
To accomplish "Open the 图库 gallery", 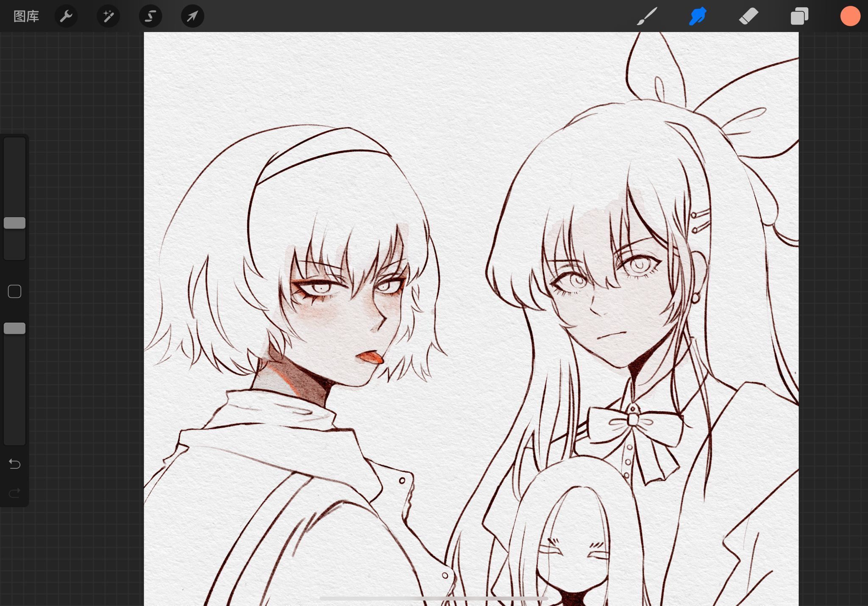I will pos(26,16).
